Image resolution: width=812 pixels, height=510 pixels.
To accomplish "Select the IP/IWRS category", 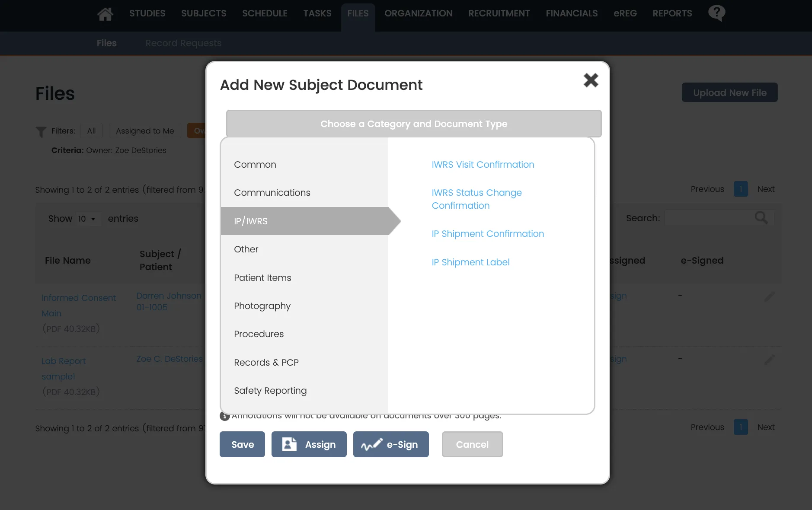I will 304,221.
